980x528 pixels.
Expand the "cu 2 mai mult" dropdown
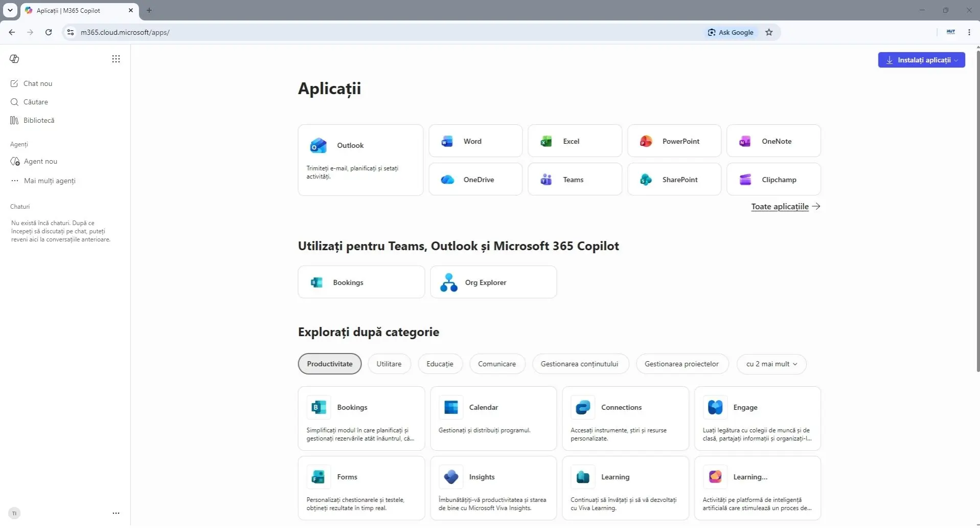click(x=771, y=364)
